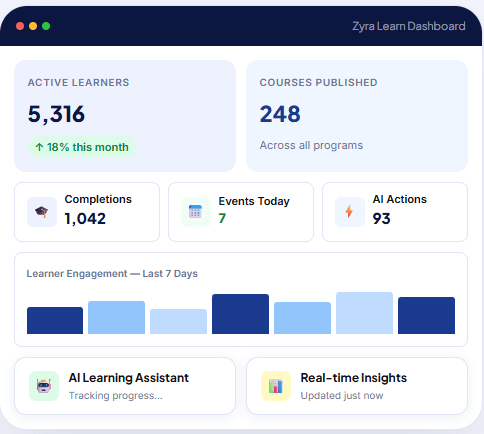Click the 'COURSES PUBLISHED' label
The image size is (484, 434).
pos(319,82)
